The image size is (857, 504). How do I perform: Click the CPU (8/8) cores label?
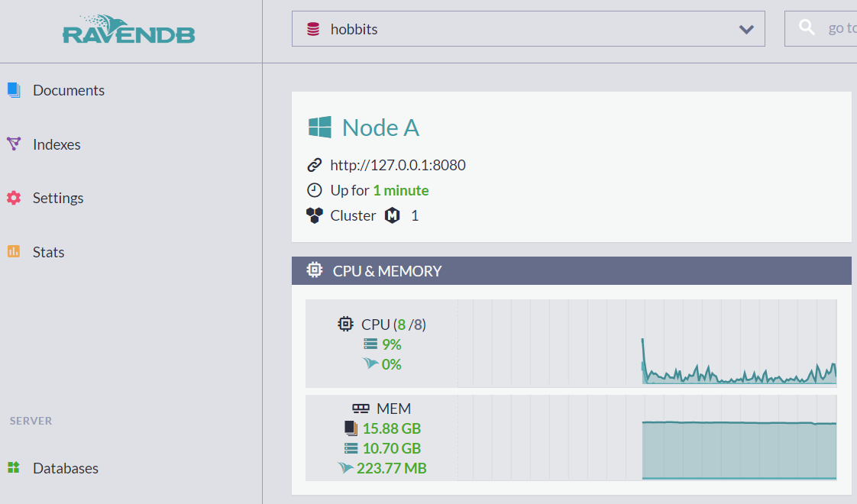(393, 325)
